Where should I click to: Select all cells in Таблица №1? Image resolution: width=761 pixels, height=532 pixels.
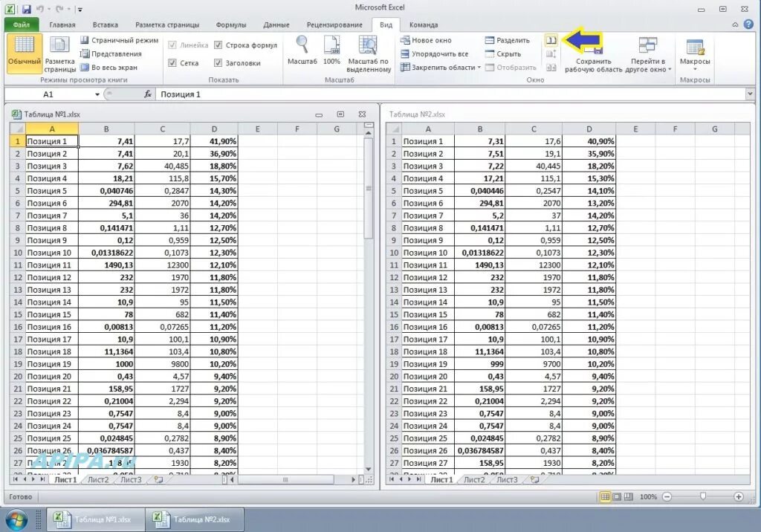[x=18, y=129]
